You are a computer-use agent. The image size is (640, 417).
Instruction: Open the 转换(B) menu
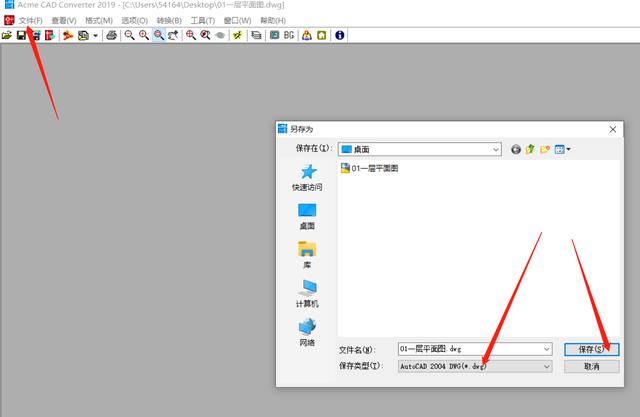pos(169,20)
